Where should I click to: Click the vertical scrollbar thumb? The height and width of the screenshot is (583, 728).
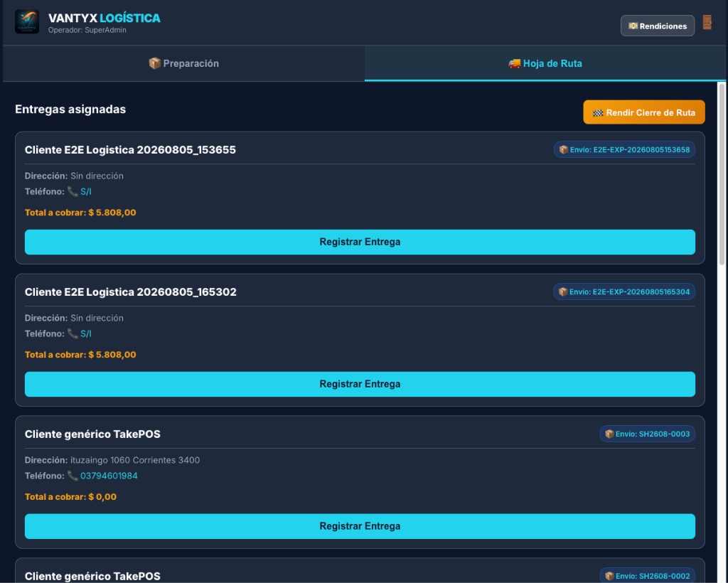tap(722, 174)
